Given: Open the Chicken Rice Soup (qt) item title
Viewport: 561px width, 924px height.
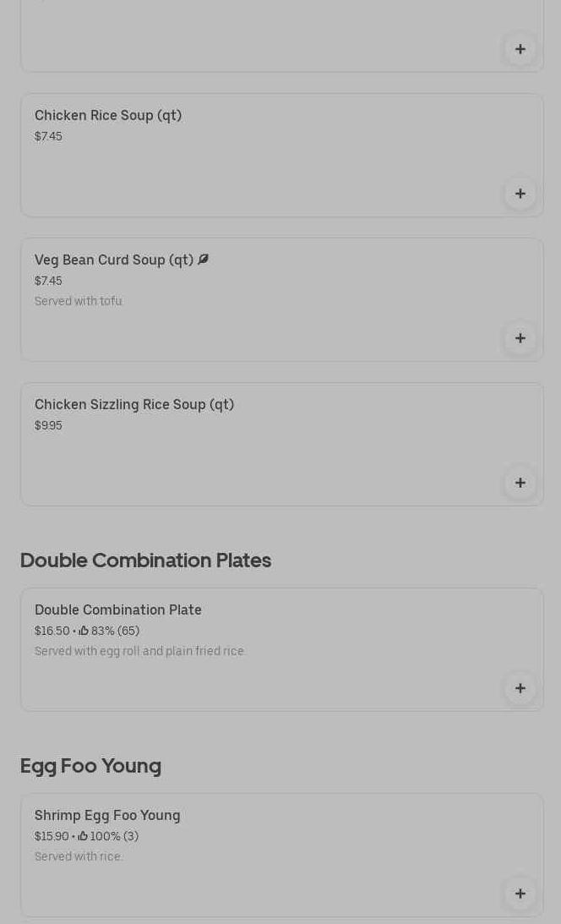Looking at the screenshot, I should 108,115.
